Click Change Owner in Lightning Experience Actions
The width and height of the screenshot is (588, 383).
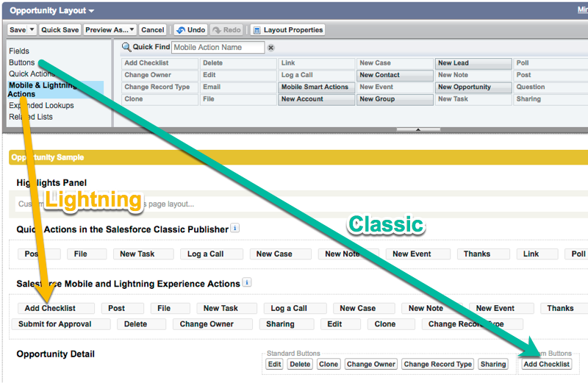pos(212,324)
